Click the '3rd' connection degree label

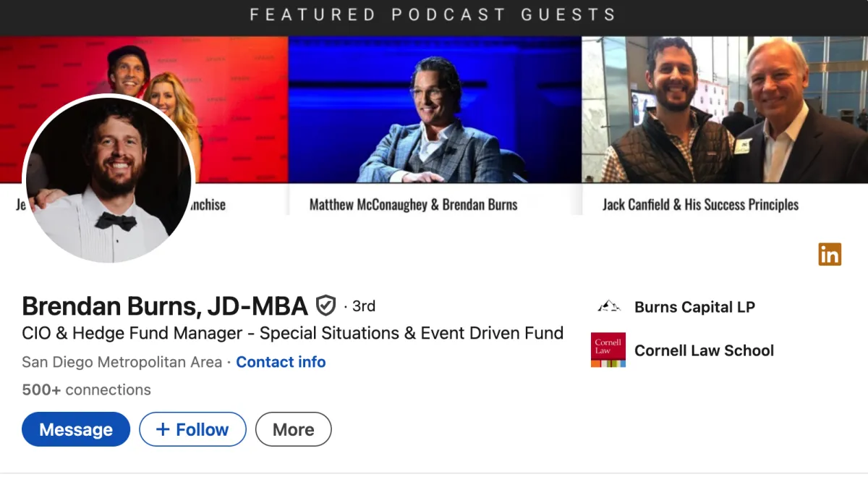pyautogui.click(x=364, y=306)
